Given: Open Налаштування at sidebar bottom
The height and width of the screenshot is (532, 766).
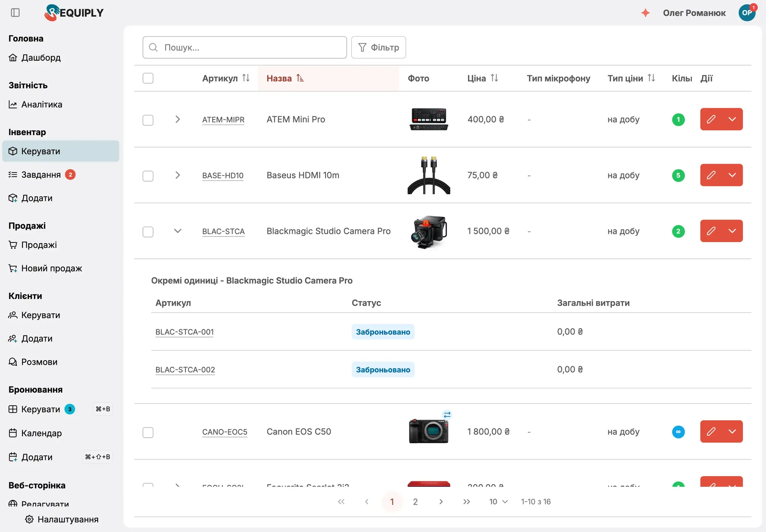Looking at the screenshot, I should coord(62,520).
